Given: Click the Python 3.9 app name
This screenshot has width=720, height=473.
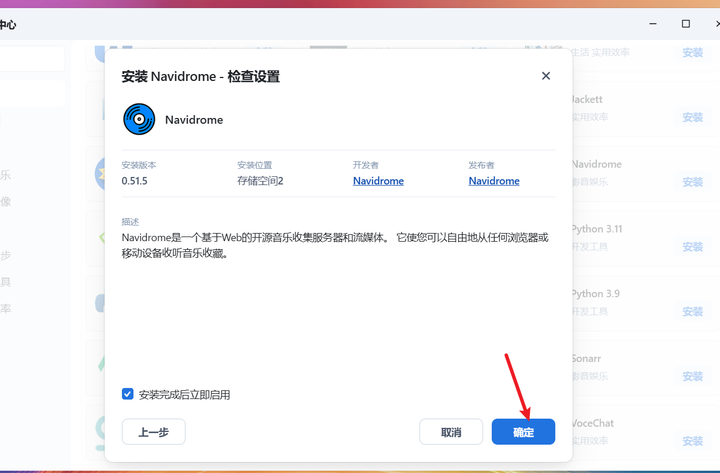Looking at the screenshot, I should pos(596,293).
